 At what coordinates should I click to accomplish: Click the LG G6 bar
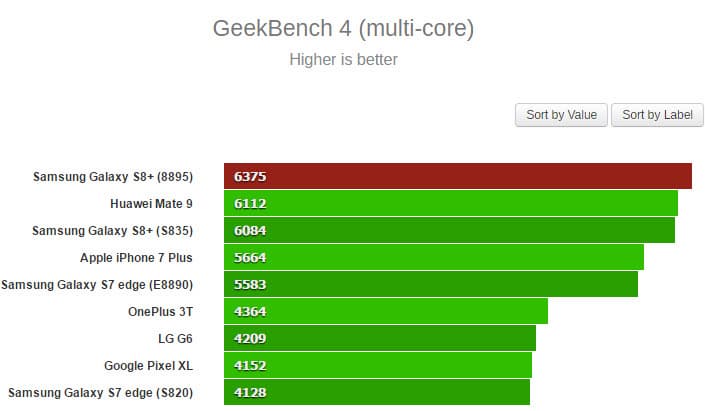tap(380, 338)
